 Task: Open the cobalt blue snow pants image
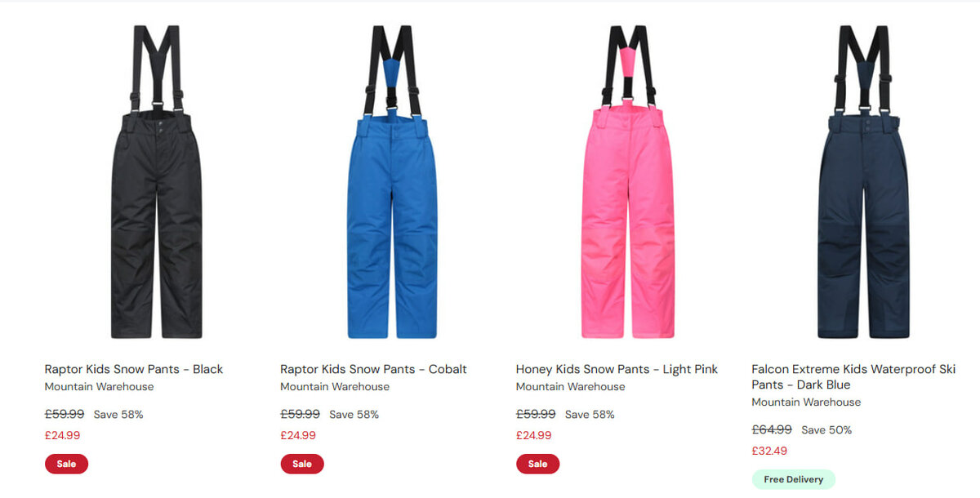click(x=391, y=181)
